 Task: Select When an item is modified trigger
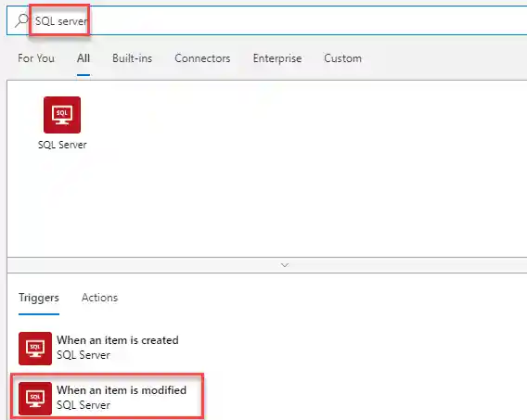pos(122,390)
